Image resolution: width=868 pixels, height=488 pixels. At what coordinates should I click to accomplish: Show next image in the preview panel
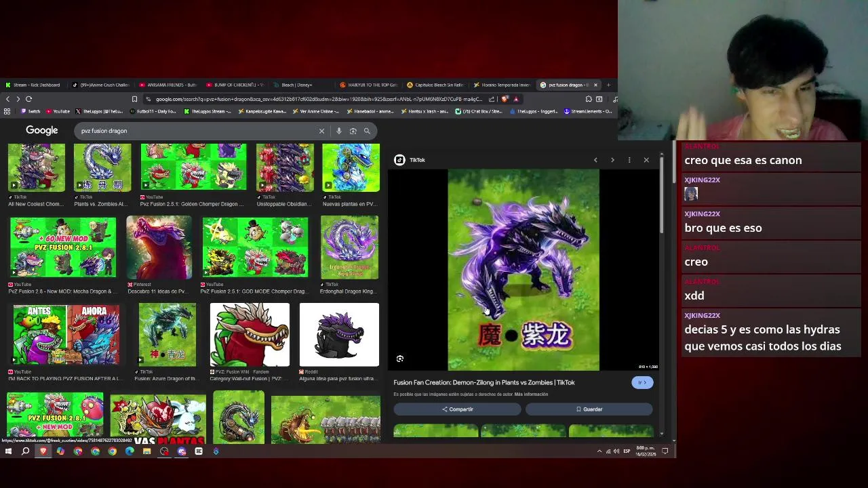[612, 160]
